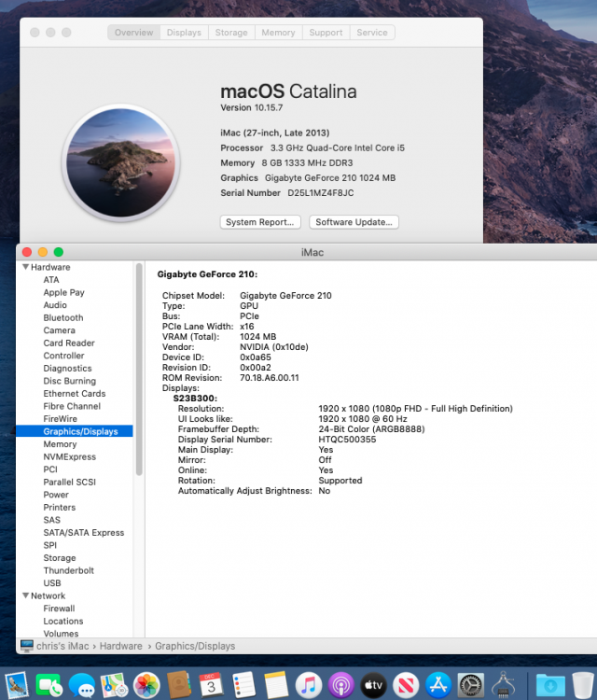Select the highlighted Graphics/Displays sidebar row

click(75, 431)
